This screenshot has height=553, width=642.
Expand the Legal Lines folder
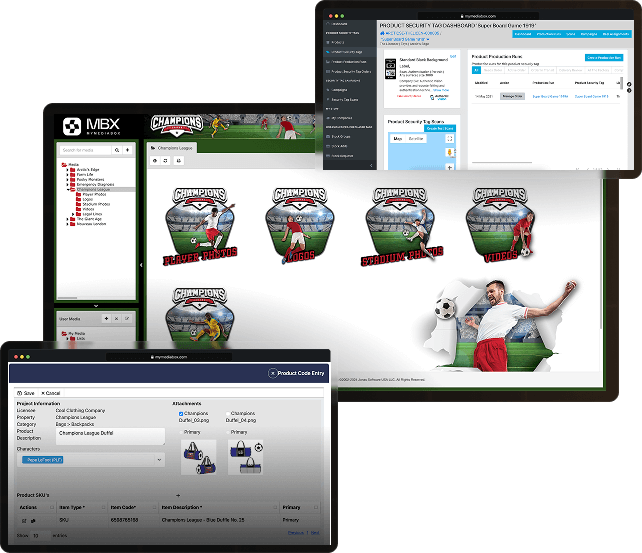(73, 214)
